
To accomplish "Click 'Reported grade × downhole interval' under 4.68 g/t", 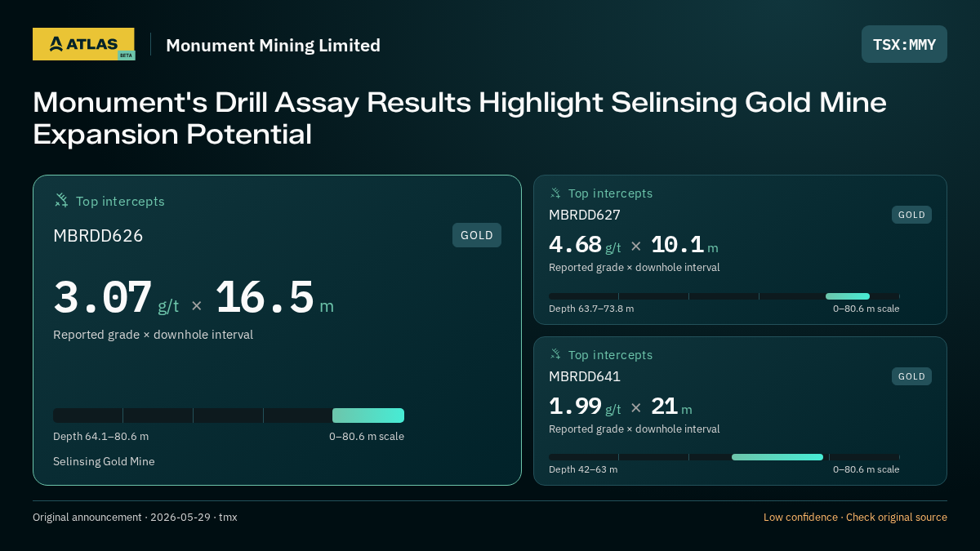I will [635, 268].
